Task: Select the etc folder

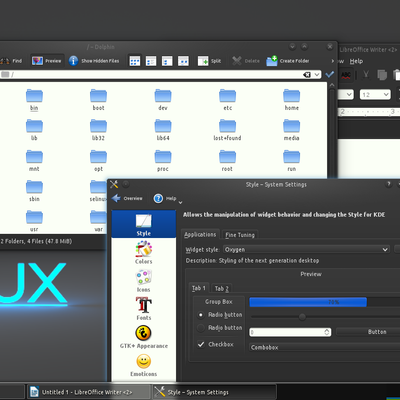Action: point(227,100)
